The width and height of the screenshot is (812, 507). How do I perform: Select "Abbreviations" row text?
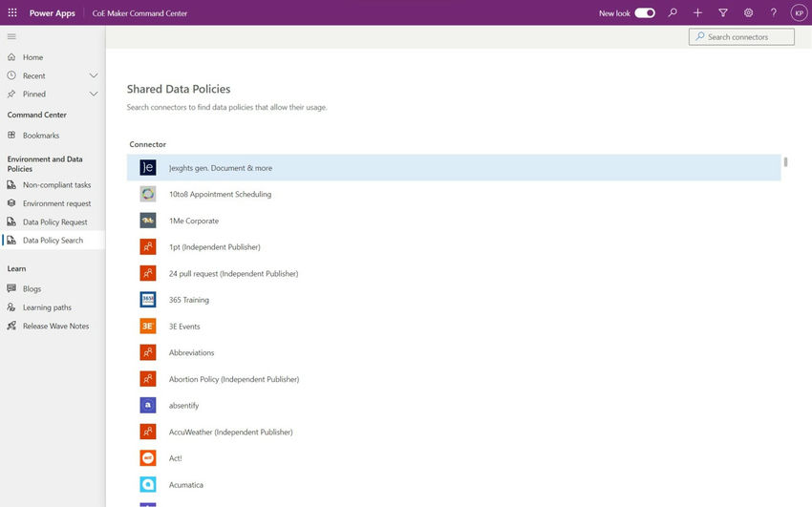tap(192, 353)
